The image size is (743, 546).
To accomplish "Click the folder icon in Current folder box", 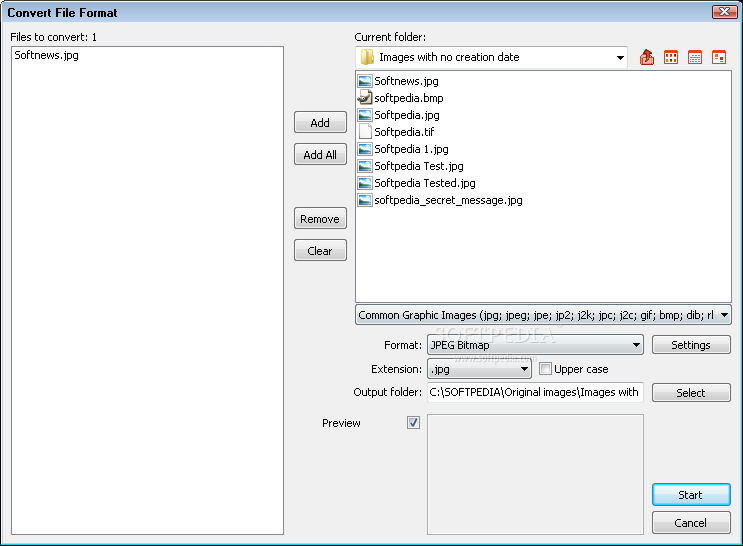I will (367, 57).
